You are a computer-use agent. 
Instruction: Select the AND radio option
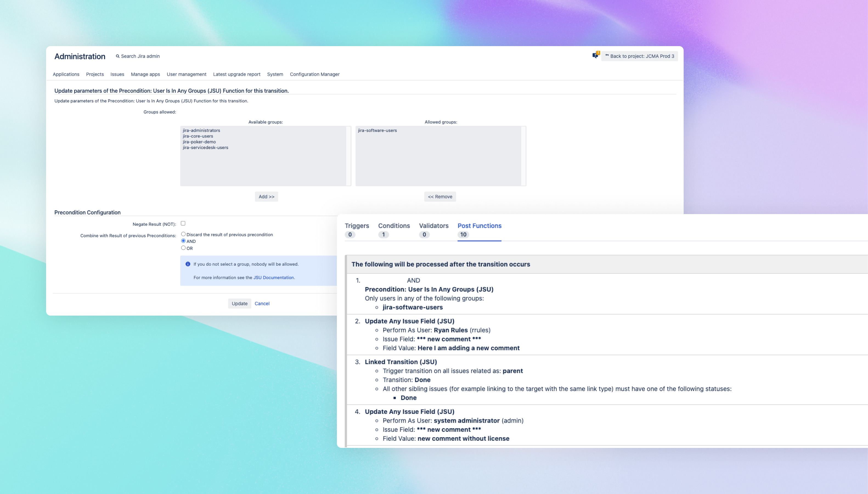pos(184,241)
